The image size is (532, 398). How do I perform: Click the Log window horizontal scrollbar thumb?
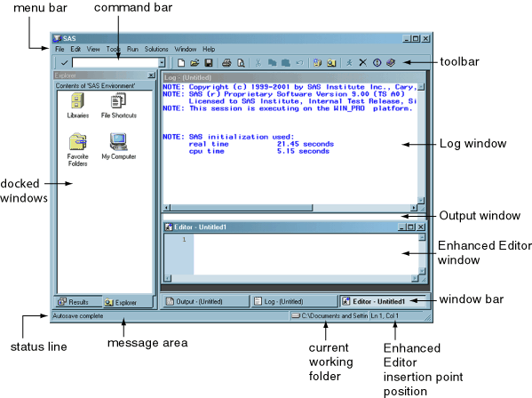point(242,207)
